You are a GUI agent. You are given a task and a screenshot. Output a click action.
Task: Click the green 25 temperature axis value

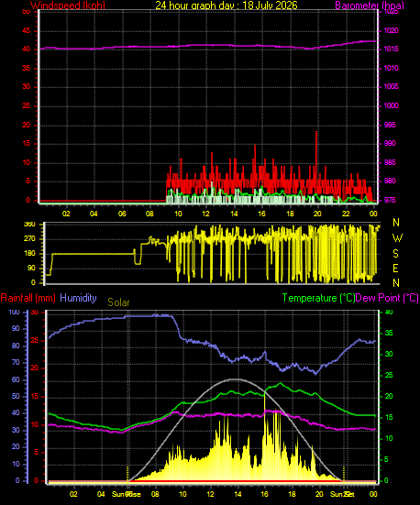click(x=389, y=375)
